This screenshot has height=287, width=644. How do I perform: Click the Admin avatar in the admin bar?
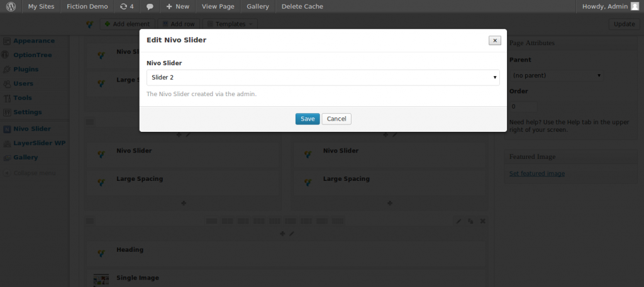(635, 6)
